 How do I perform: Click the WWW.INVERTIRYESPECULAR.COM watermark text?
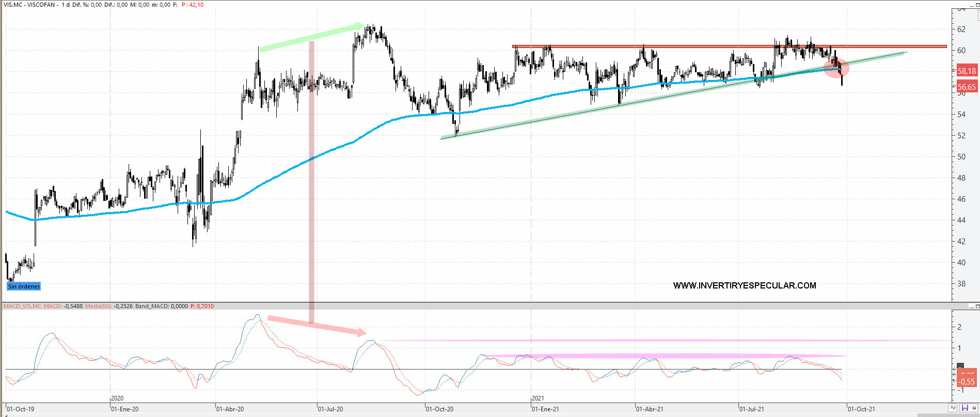pos(745,285)
